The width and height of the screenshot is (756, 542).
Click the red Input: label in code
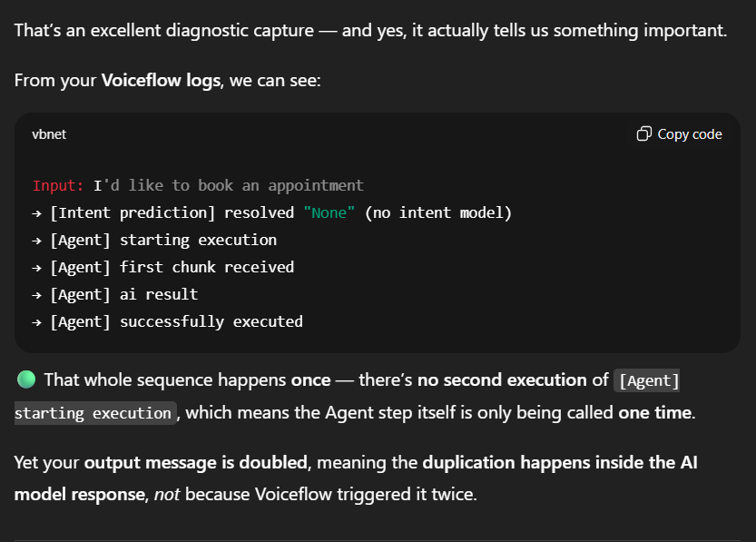point(58,185)
